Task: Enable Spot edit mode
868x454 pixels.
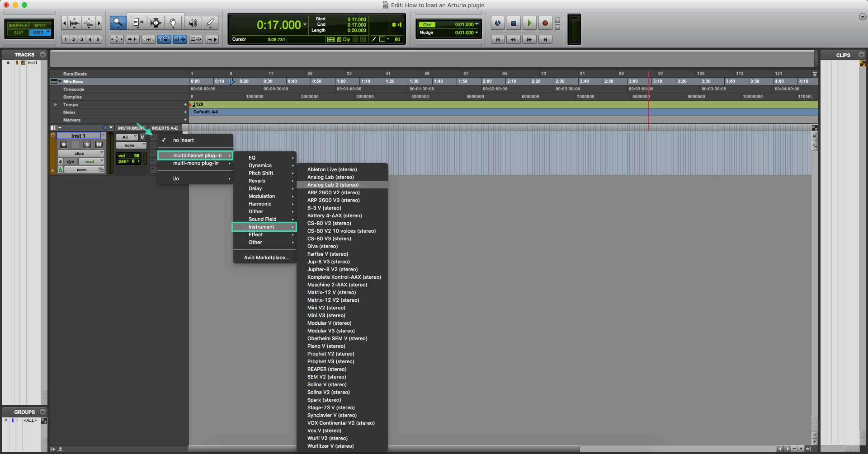Action: tap(40, 25)
